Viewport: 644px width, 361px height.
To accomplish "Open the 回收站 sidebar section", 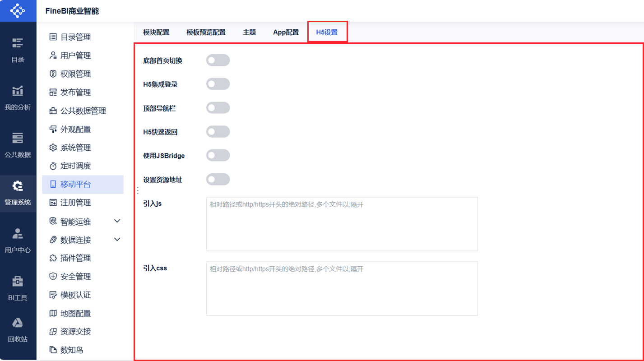I will [18, 331].
